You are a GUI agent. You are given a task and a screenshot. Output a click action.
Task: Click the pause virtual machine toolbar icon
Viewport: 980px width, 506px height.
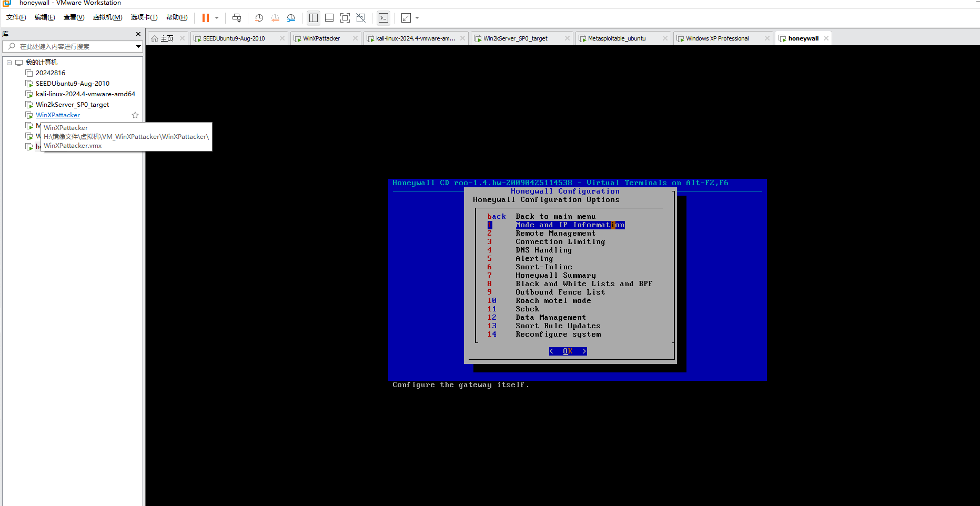(x=205, y=18)
